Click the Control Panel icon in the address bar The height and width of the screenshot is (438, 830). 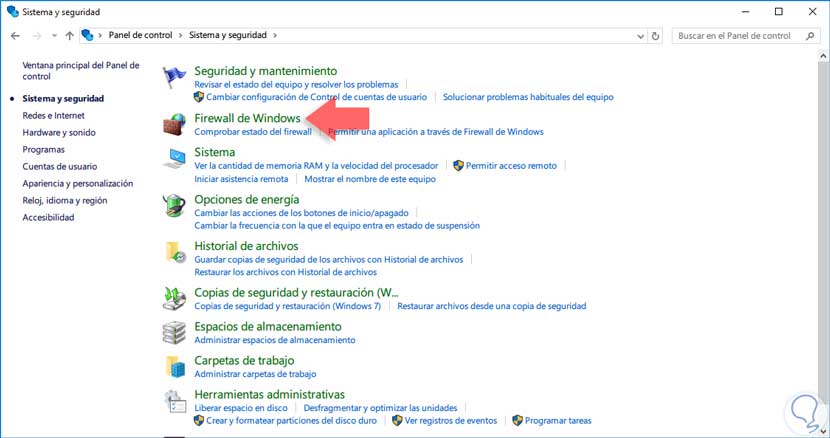(x=87, y=35)
